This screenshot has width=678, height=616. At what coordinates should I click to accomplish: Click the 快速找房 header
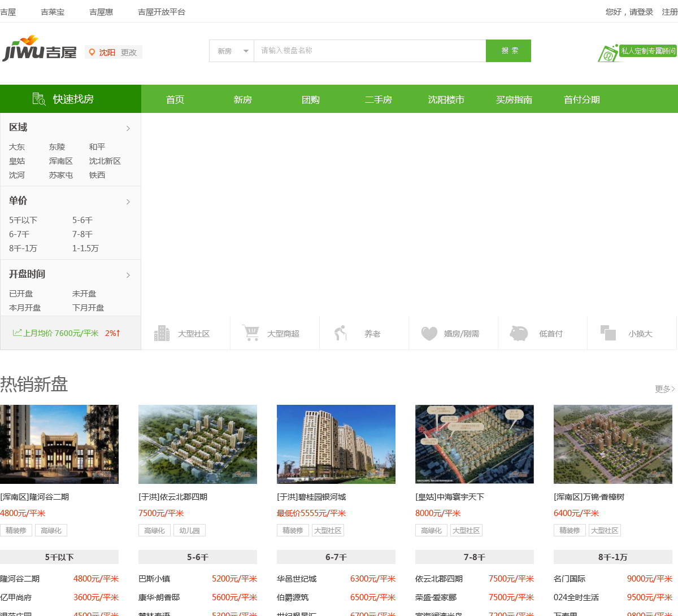(71, 99)
